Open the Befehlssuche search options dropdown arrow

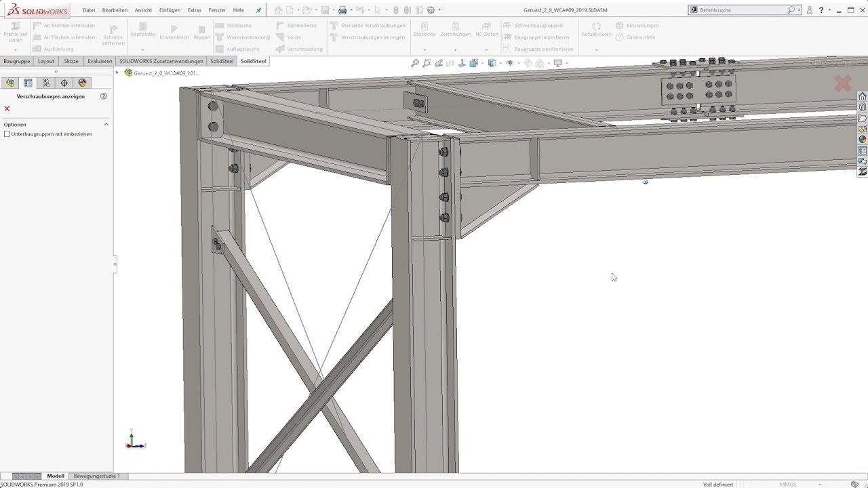(x=800, y=10)
